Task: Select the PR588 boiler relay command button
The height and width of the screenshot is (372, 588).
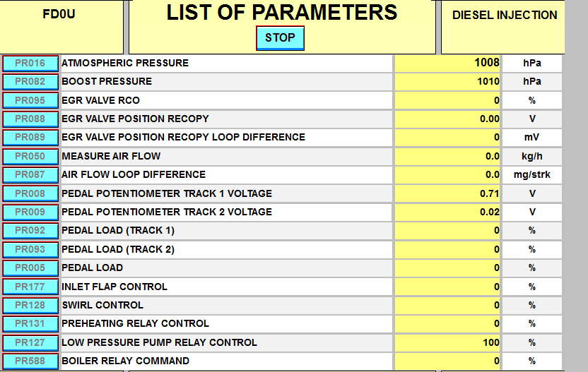Action: (x=30, y=361)
